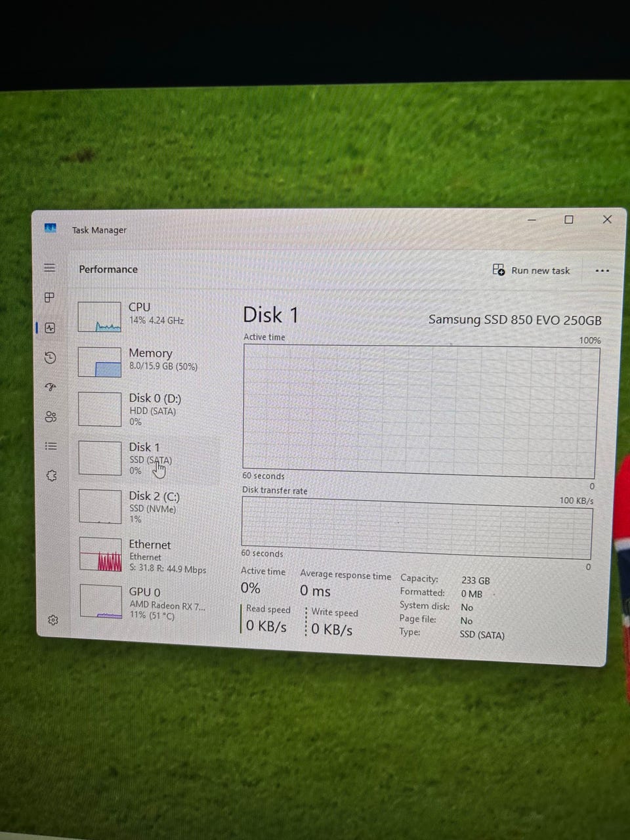630x840 pixels.
Task: Click the Run new task button
Action: [x=531, y=270]
